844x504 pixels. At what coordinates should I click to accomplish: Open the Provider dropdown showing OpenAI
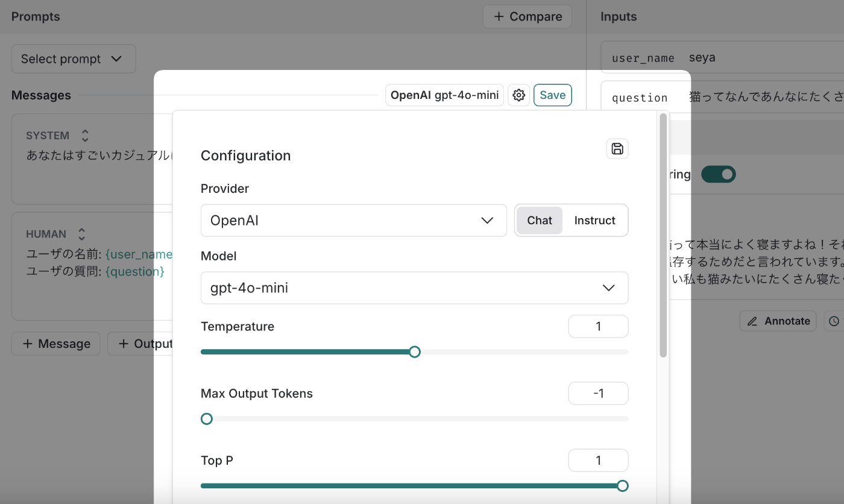354,221
